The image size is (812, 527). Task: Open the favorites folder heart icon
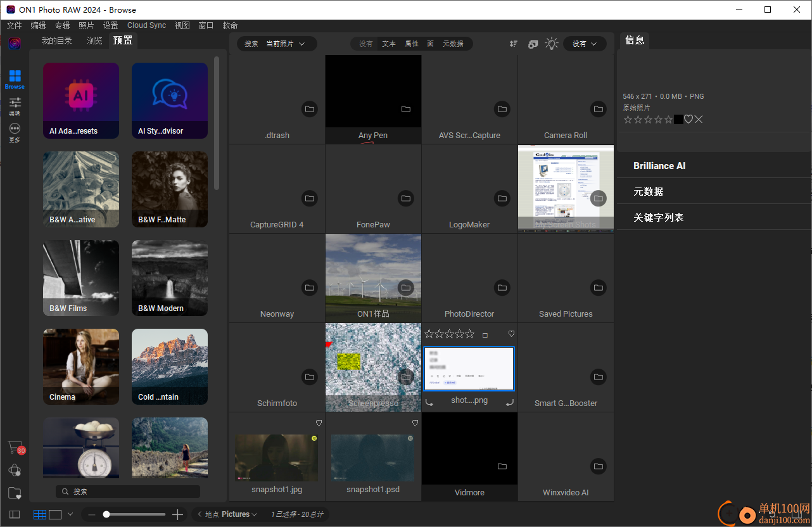pos(15,493)
